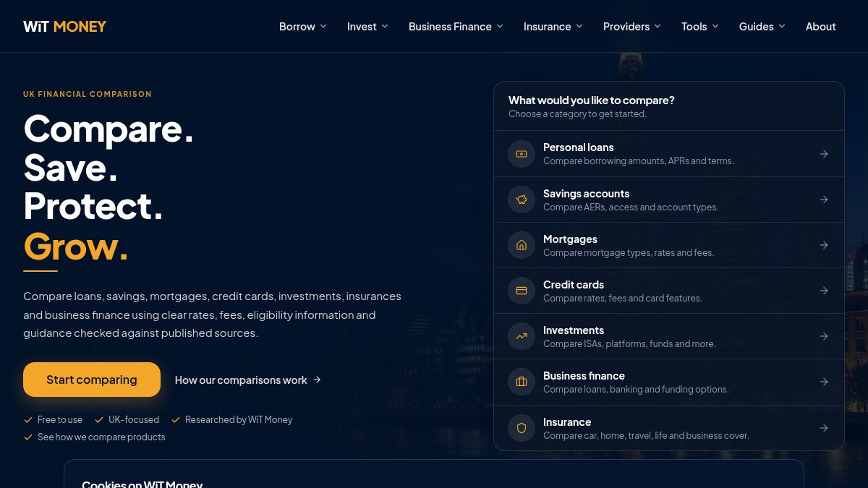Screen dimensions: 868x488
Task: Open the Business Finance dropdown
Action: [x=456, y=27]
